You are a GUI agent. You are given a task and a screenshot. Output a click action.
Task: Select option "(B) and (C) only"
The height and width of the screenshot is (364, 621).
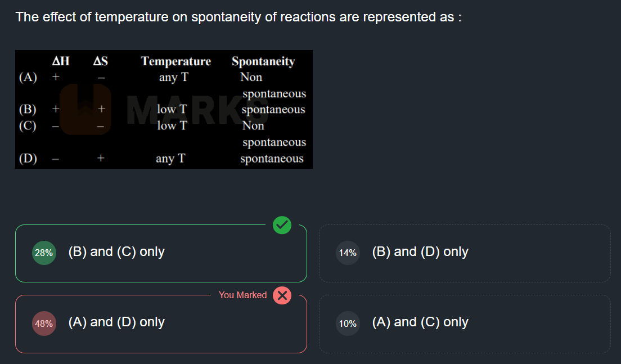click(x=116, y=252)
